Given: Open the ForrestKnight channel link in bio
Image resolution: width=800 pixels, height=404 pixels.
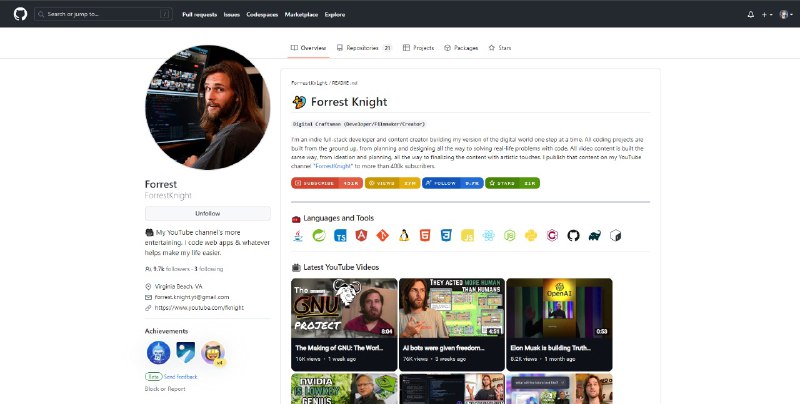Looking at the screenshot, I should 334,166.
